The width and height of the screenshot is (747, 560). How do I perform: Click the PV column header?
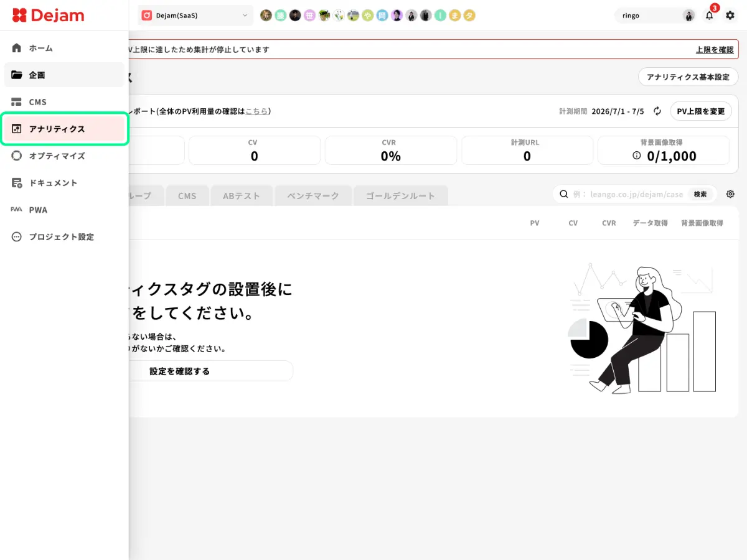pyautogui.click(x=535, y=223)
